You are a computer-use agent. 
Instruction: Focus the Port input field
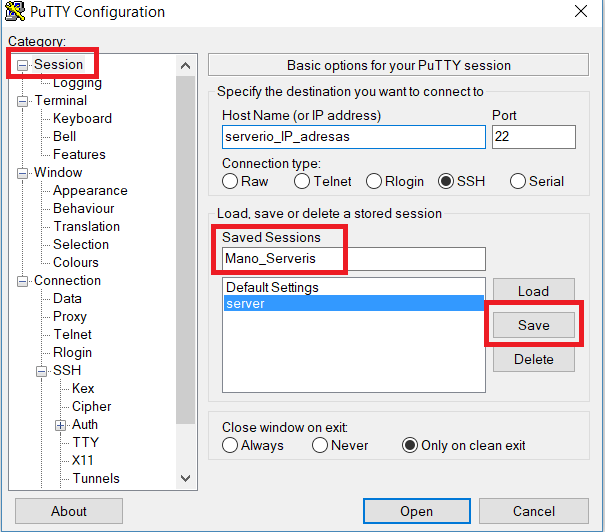tap(534, 137)
